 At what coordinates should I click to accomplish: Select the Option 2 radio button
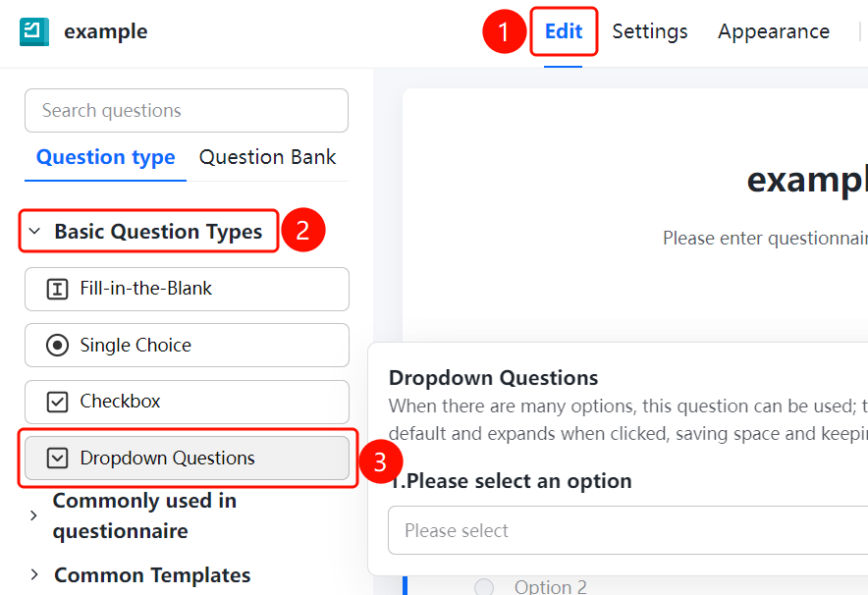[484, 587]
